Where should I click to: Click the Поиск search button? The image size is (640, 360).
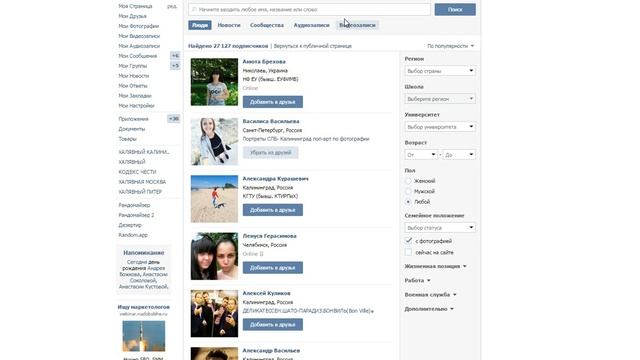[x=455, y=9]
